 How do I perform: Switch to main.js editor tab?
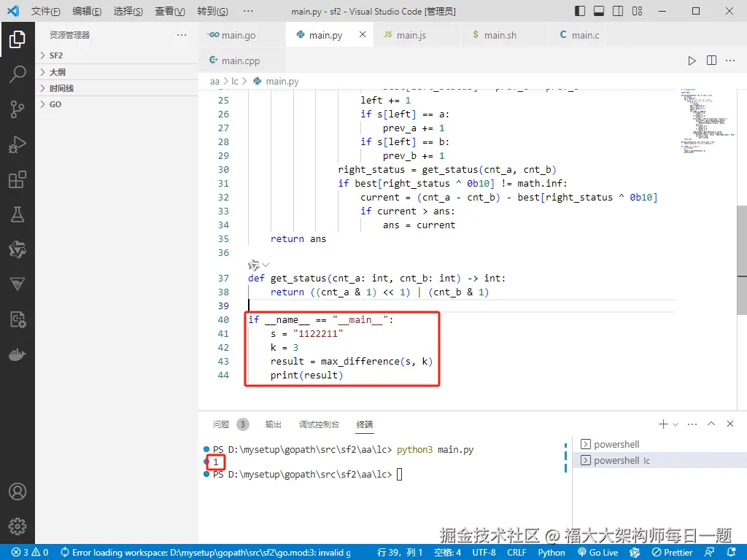pyautogui.click(x=417, y=35)
